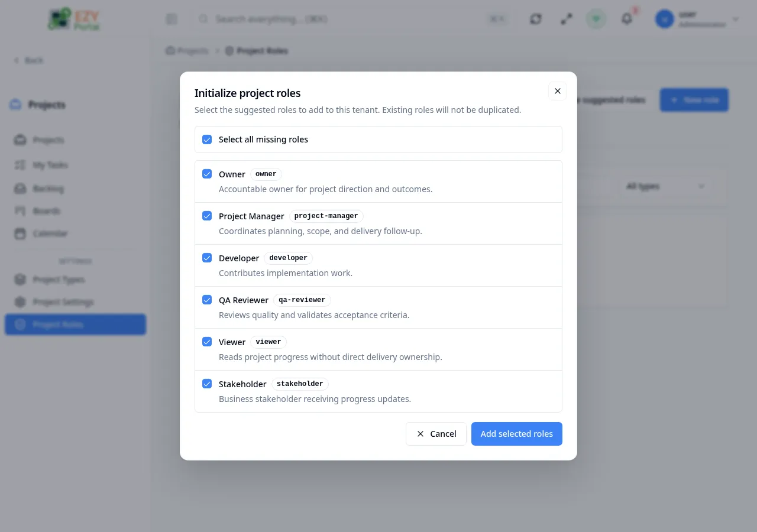Click the refresh icon in header
Viewport: 757px width, 532px height.
coord(536,20)
